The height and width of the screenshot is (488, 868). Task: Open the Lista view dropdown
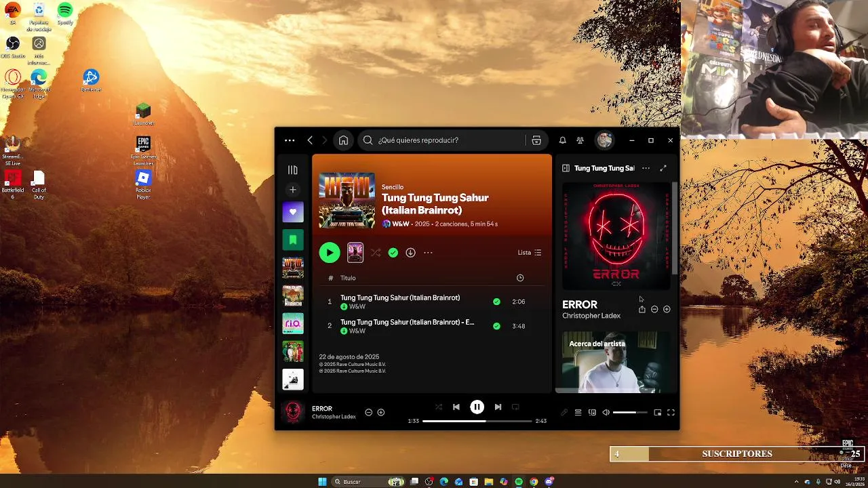tap(530, 253)
